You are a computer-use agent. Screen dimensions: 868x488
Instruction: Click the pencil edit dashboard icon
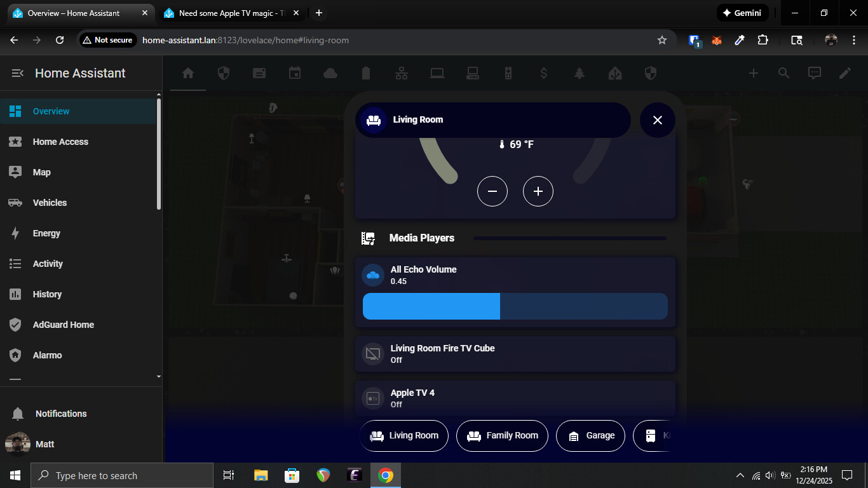tap(845, 73)
